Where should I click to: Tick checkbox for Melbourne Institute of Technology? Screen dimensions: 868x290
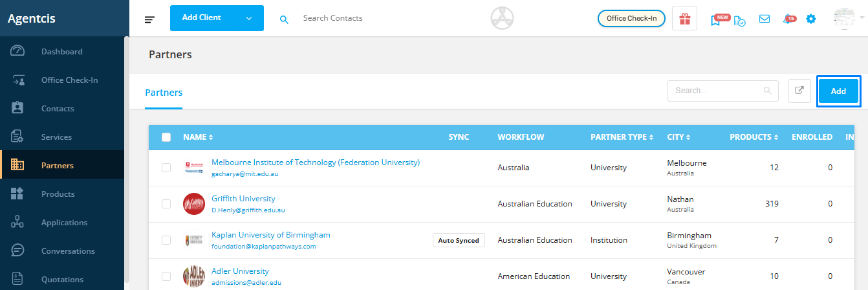pos(166,168)
